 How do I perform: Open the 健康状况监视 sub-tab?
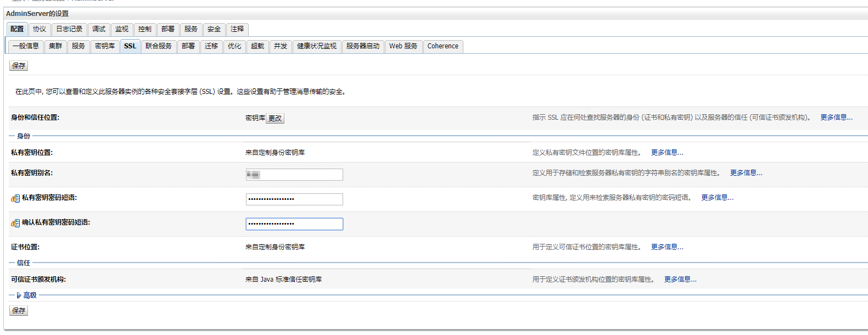317,46
